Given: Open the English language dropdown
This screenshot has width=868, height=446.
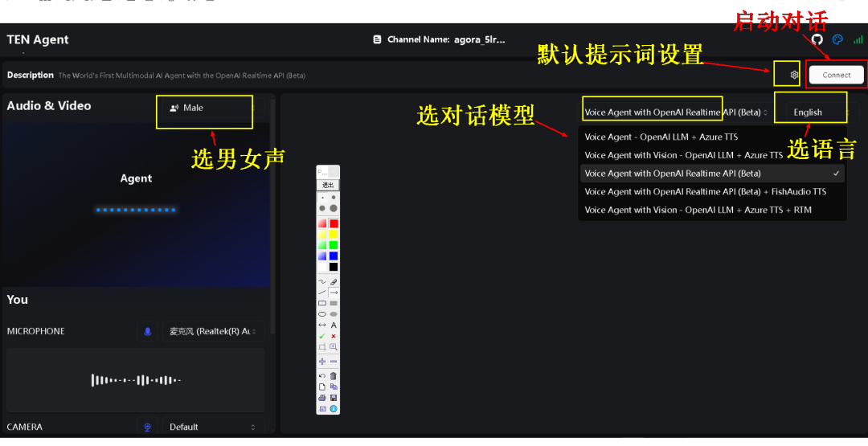Looking at the screenshot, I should coord(821,113).
